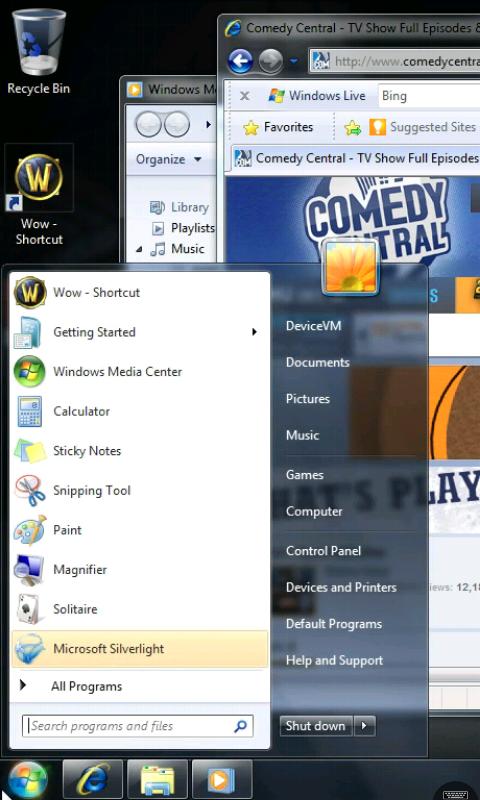The height and width of the screenshot is (800, 480).
Task: Click Media Player back navigation button
Action: pos(148,124)
